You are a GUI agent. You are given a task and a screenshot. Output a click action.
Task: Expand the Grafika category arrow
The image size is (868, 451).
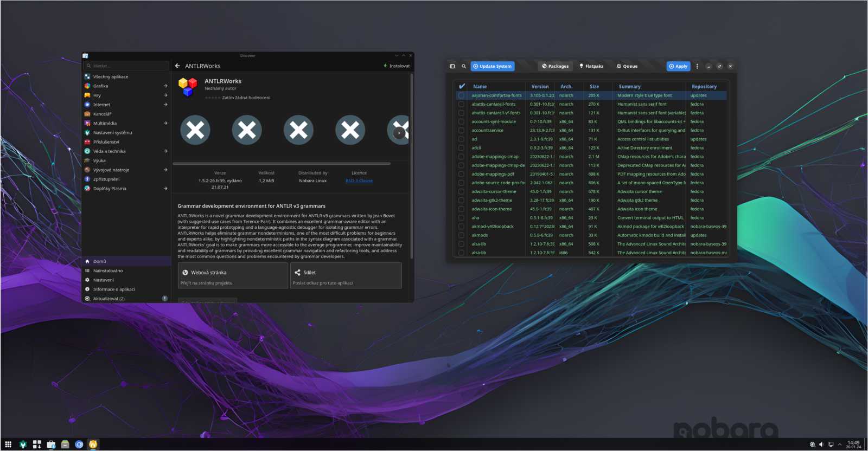[165, 86]
